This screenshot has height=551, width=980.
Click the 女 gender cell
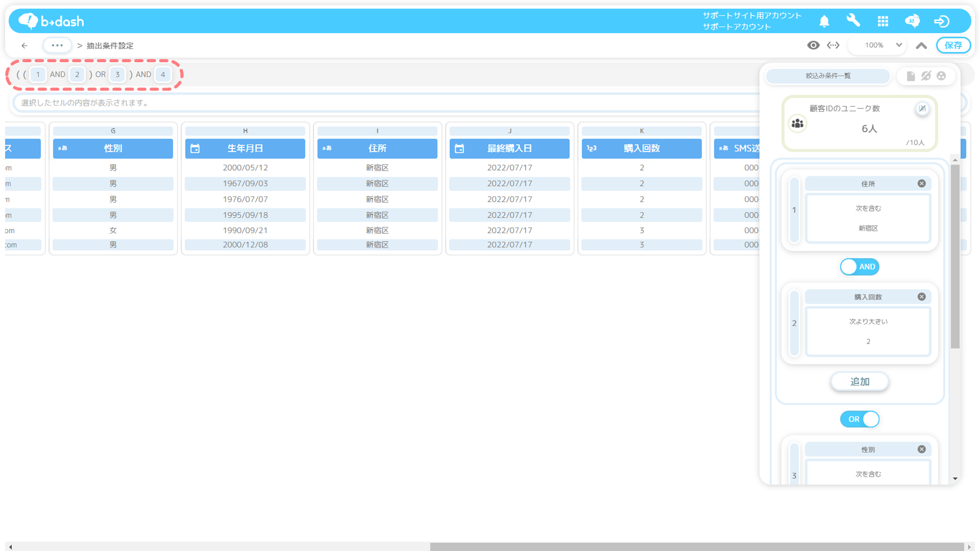click(113, 230)
